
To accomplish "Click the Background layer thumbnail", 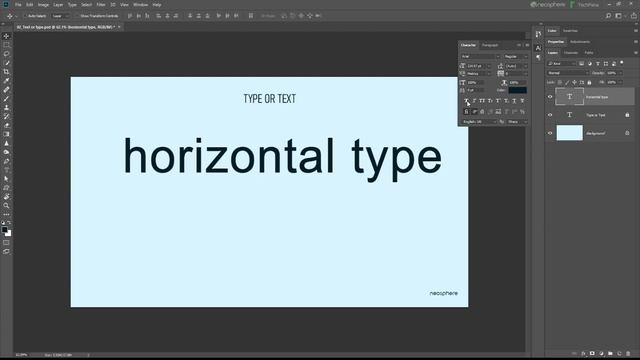I will click(x=569, y=133).
